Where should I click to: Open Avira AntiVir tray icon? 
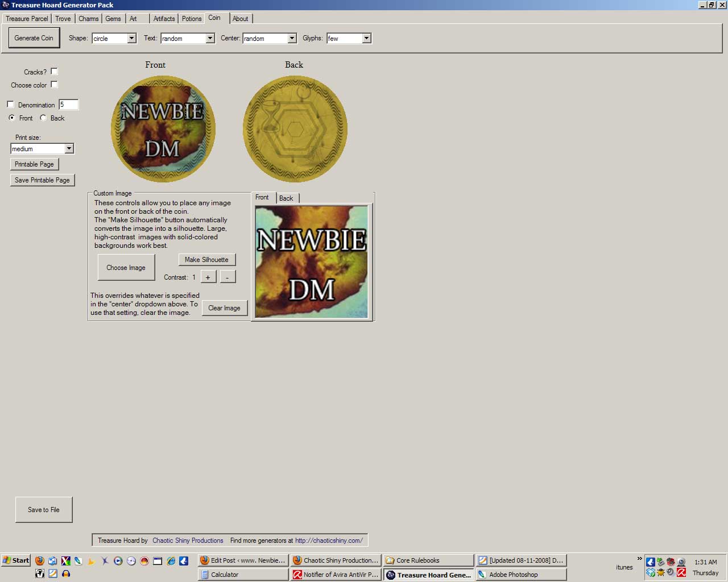pos(681,572)
